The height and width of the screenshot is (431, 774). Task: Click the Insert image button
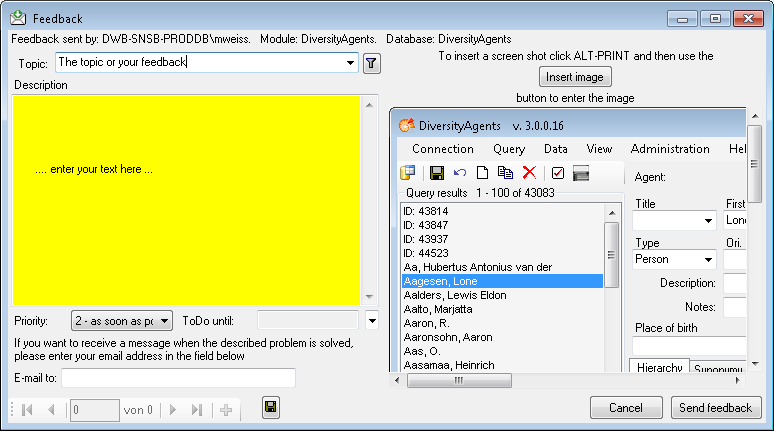click(x=575, y=77)
